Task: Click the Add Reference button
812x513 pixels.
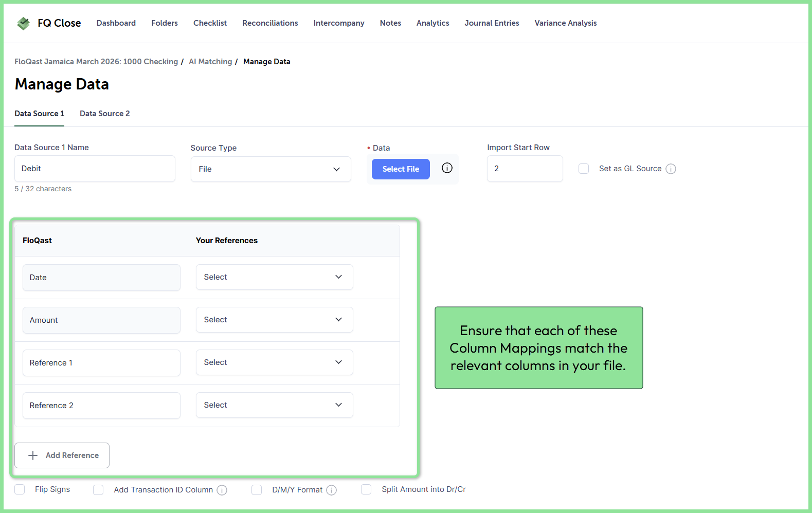Action: 62,455
